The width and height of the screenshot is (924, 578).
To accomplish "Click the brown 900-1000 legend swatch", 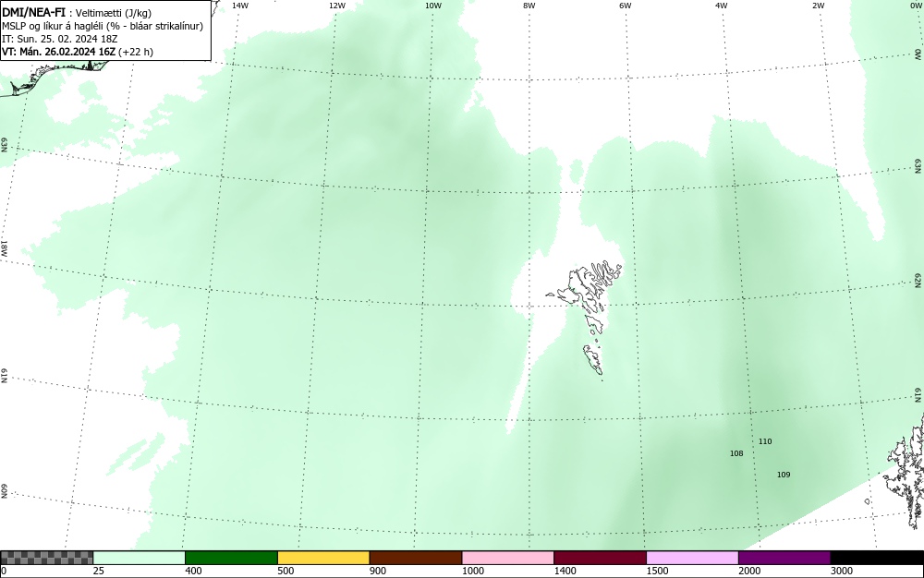I will [416, 558].
